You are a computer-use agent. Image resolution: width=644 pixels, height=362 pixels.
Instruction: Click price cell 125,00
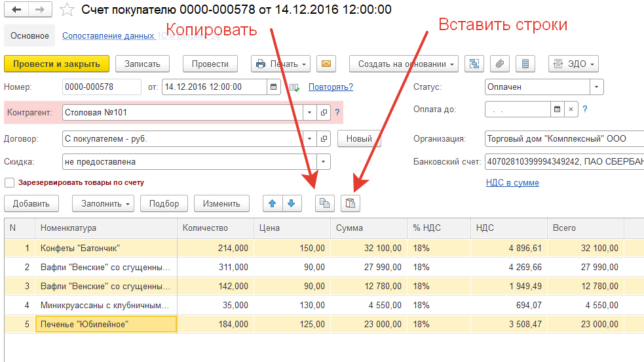292,324
